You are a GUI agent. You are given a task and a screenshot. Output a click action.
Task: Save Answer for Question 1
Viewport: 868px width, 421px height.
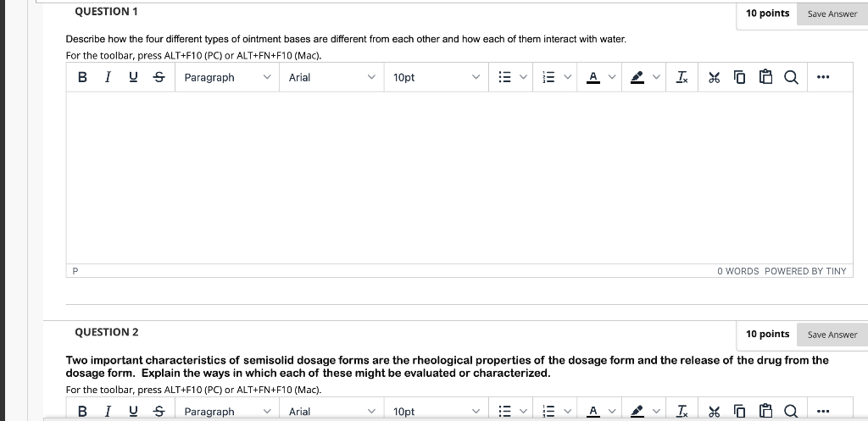[x=832, y=14]
